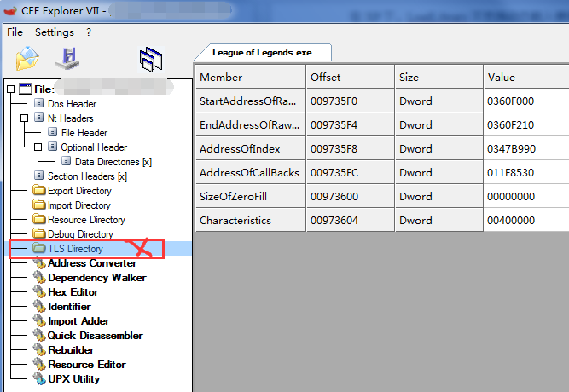569x392 pixels.
Task: Open the ? help menu
Action: click(x=89, y=32)
